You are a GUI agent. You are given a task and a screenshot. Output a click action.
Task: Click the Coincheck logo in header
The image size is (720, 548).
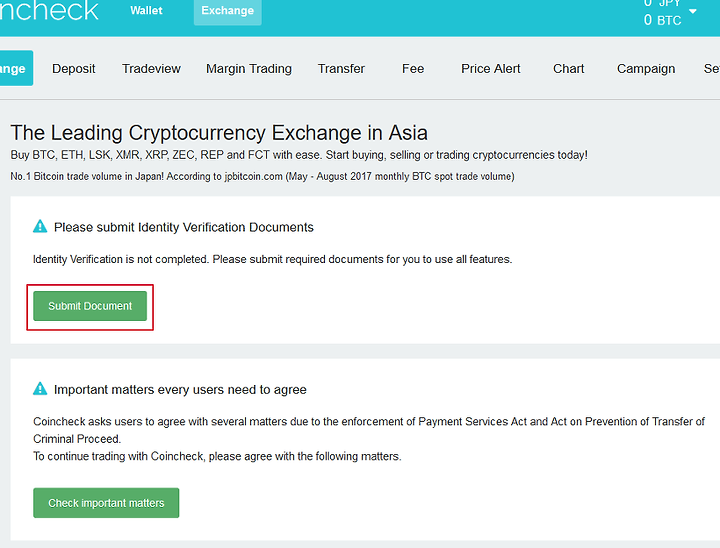[x=49, y=10]
